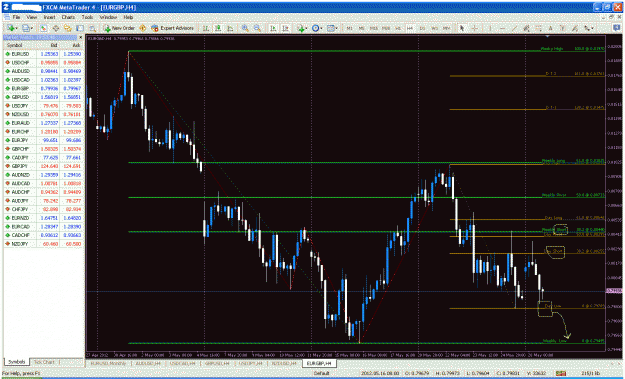
Task: Open the EURUSD,Monthly chart tab
Action: tap(108, 363)
